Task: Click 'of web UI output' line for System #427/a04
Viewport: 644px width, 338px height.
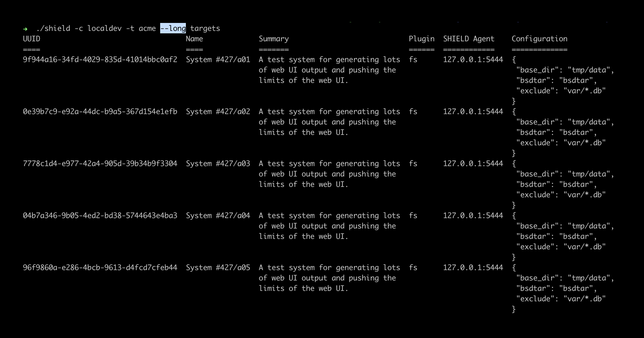Action: coord(327,226)
